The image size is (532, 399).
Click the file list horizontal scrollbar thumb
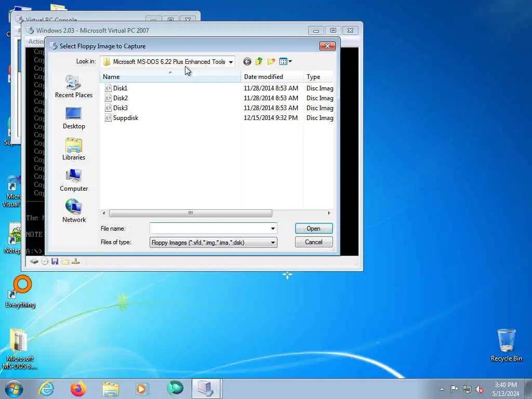190,213
